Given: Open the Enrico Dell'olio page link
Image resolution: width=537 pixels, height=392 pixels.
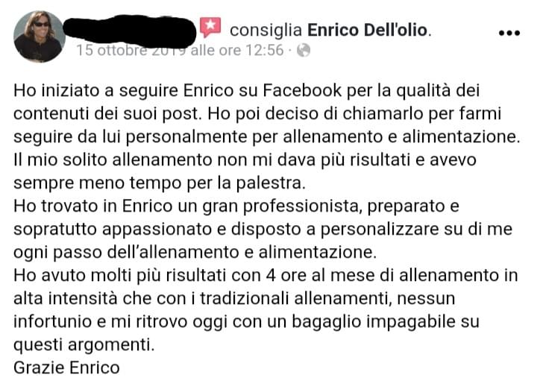Looking at the screenshot, I should point(368,30).
